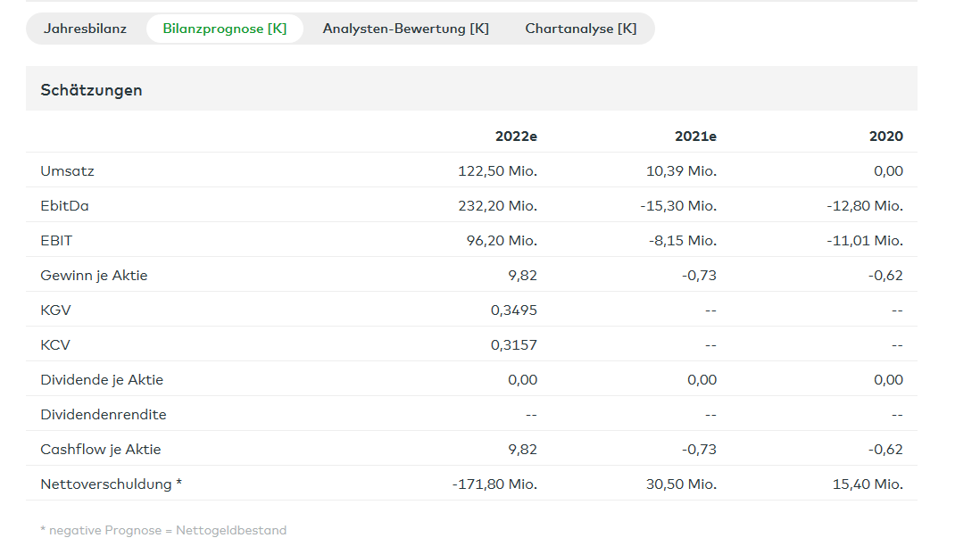Click the 2020 column header

point(885,137)
